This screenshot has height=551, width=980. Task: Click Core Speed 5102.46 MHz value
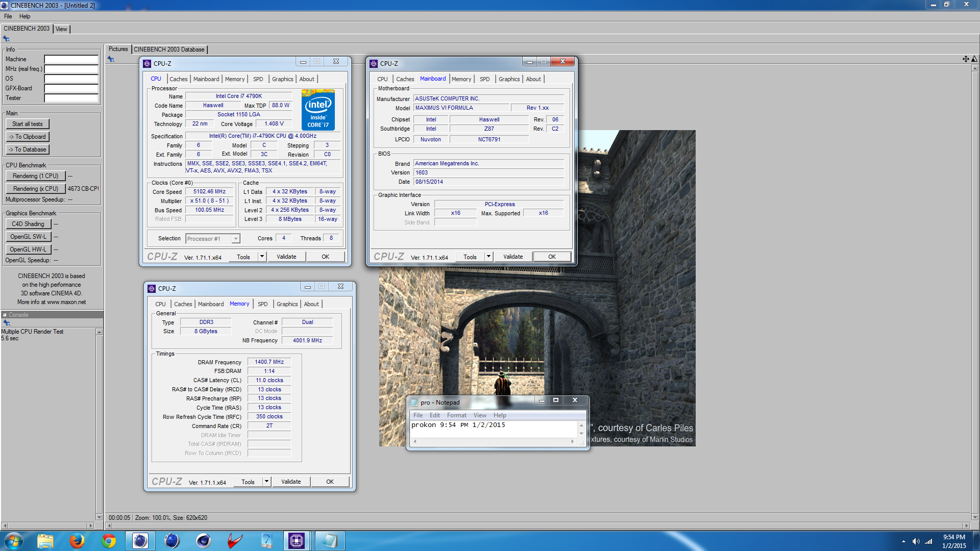point(209,192)
